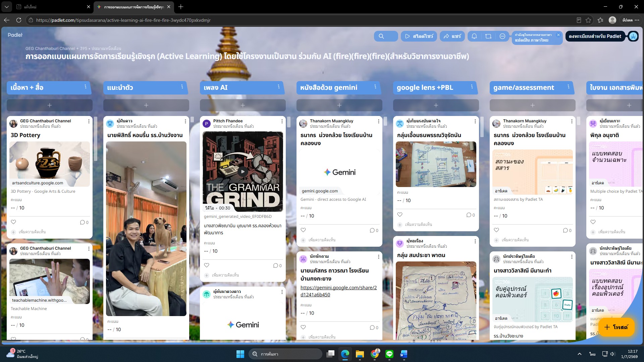This screenshot has width=644, height=362.
Task: Open the จับคู่อุปกรณ์คอมพิวเตอร์ game card
Action: [533, 299]
